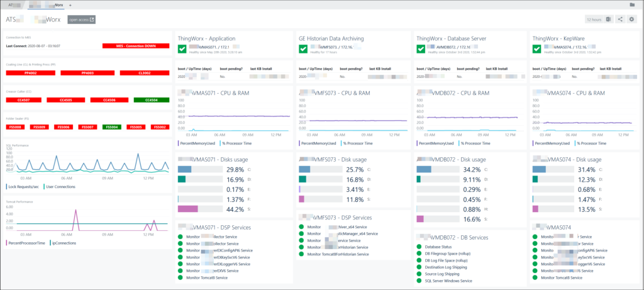Toggle PercentMemoryUsed legend in VMAS074 CPU & RAM
The image size is (644, 290).
pos(551,143)
